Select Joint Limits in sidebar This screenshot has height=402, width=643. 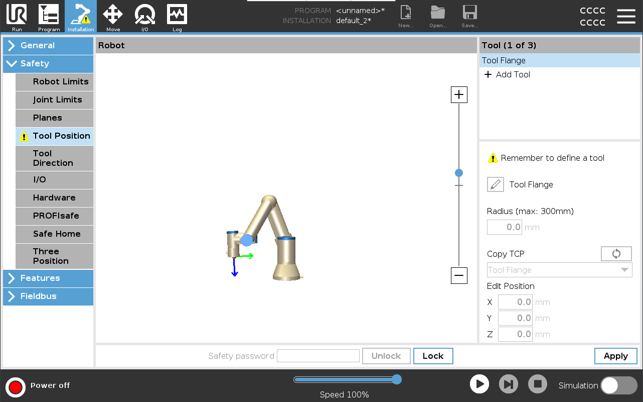(x=57, y=100)
